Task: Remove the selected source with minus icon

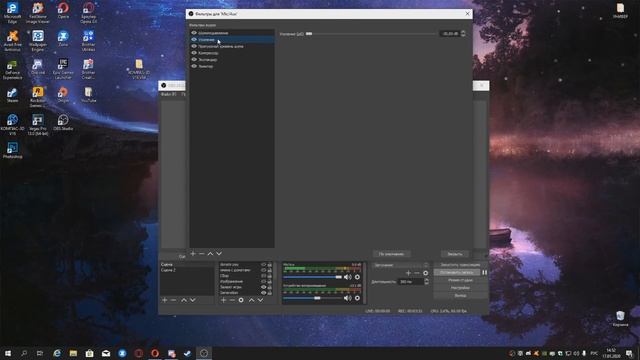Action: pyautogui.click(x=232, y=300)
